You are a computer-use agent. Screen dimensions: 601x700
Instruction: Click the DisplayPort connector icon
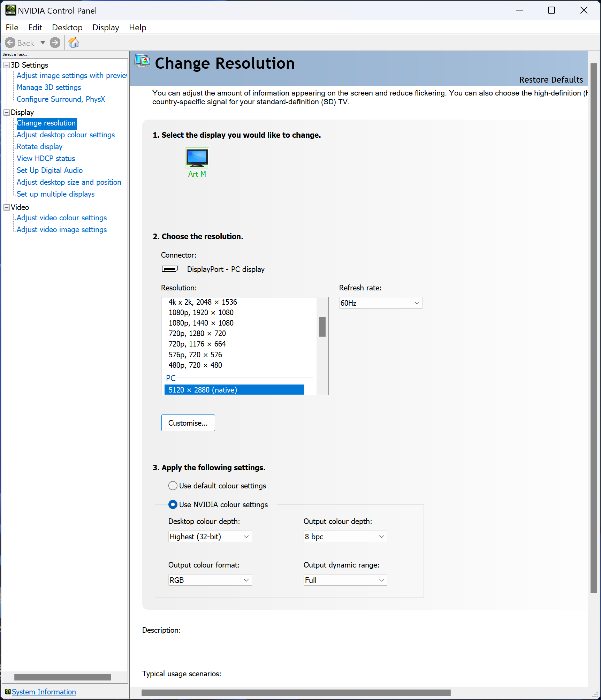tap(170, 269)
